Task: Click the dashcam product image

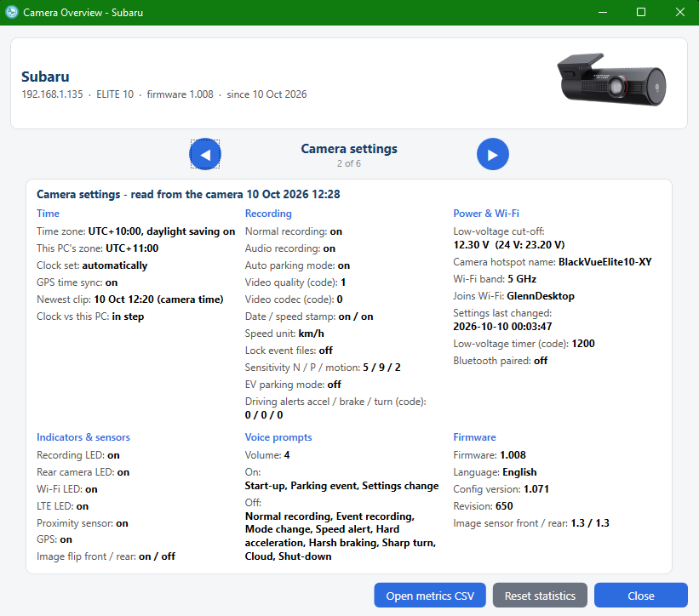Action: point(611,80)
